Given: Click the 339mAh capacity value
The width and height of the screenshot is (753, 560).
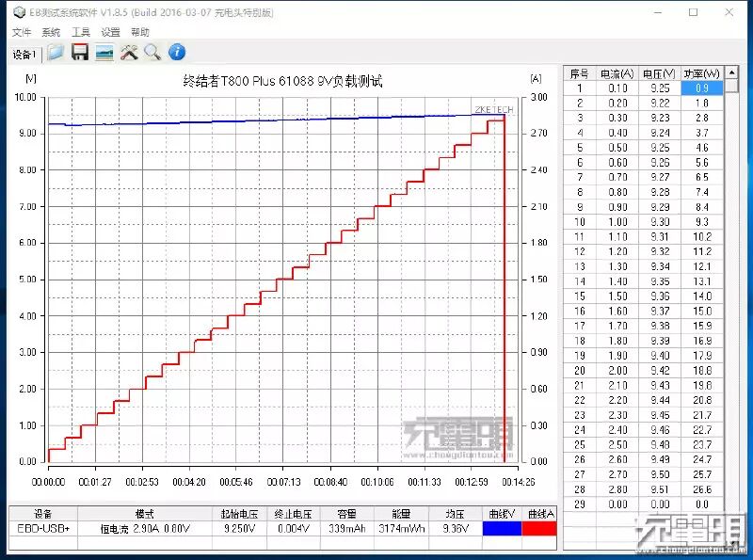Looking at the screenshot, I should pyautogui.click(x=346, y=529).
